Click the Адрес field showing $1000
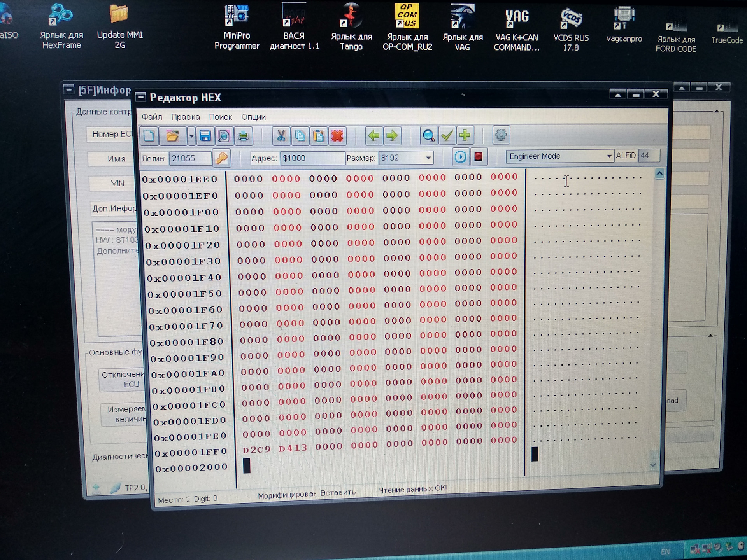 coord(312,158)
